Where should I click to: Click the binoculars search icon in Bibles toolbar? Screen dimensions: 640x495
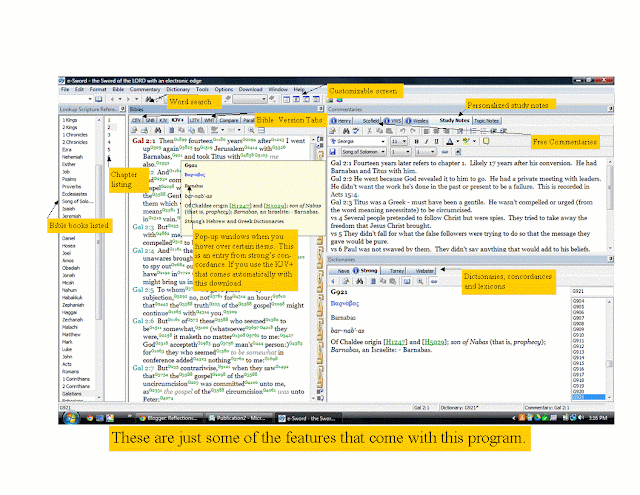[158, 130]
